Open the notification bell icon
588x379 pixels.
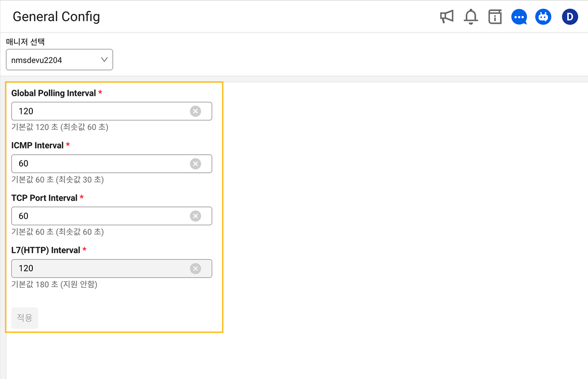[x=471, y=17]
